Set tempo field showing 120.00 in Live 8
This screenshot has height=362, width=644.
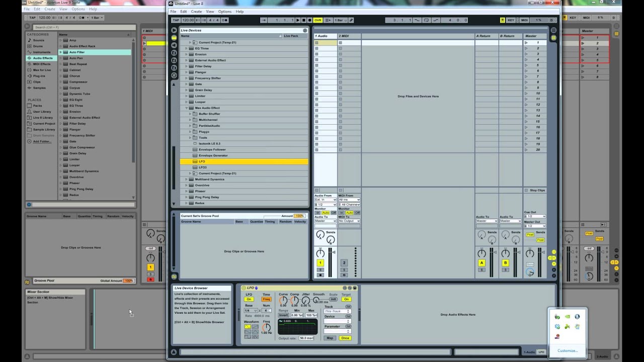[x=188, y=20]
